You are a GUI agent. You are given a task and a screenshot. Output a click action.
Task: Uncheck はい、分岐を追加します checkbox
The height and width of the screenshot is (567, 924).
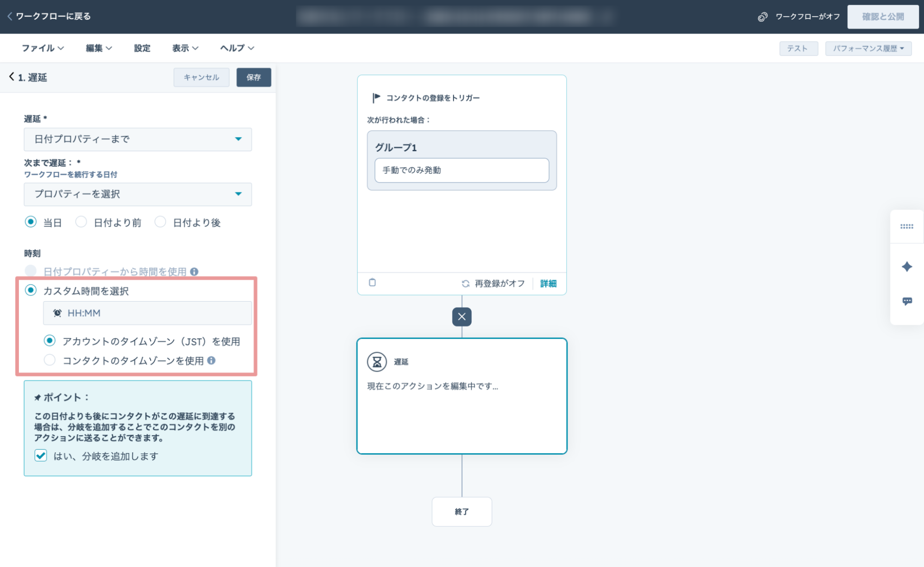click(x=41, y=456)
